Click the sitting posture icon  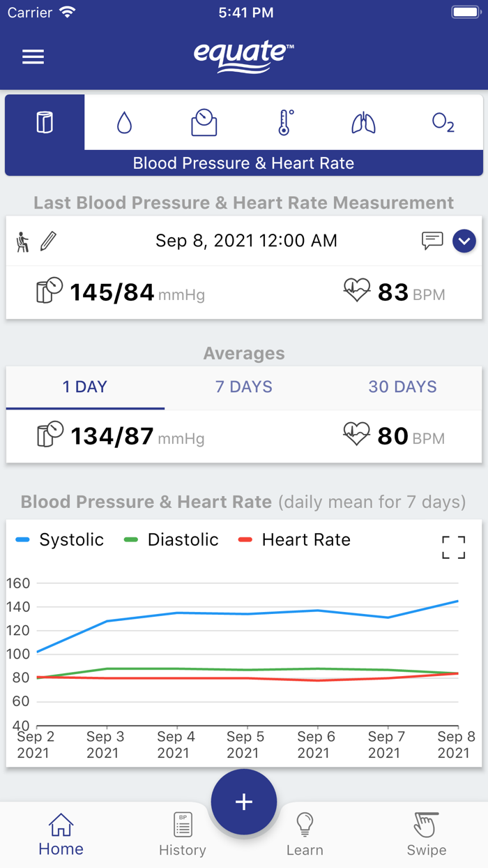click(x=24, y=239)
